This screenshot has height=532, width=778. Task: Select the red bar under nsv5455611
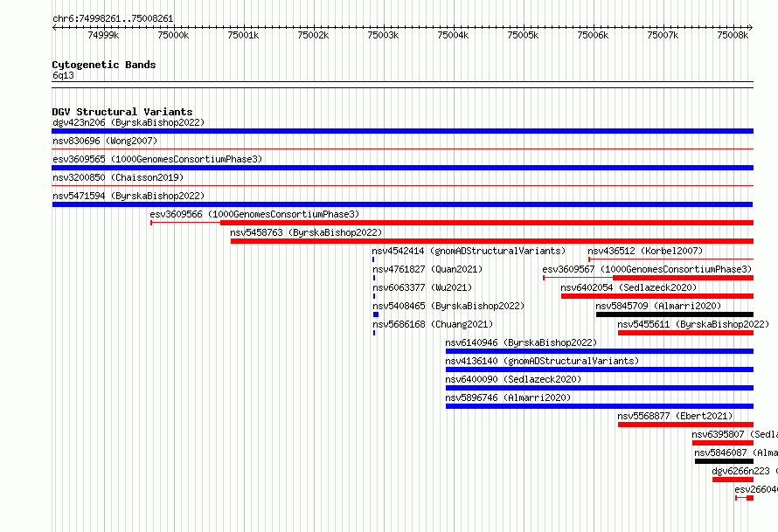pyautogui.click(x=685, y=333)
